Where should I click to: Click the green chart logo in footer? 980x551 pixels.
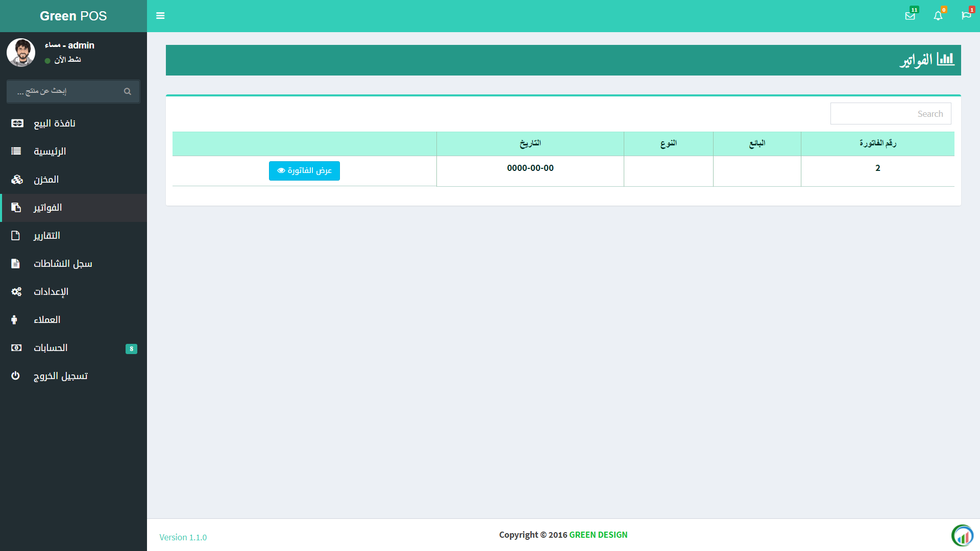tap(963, 536)
